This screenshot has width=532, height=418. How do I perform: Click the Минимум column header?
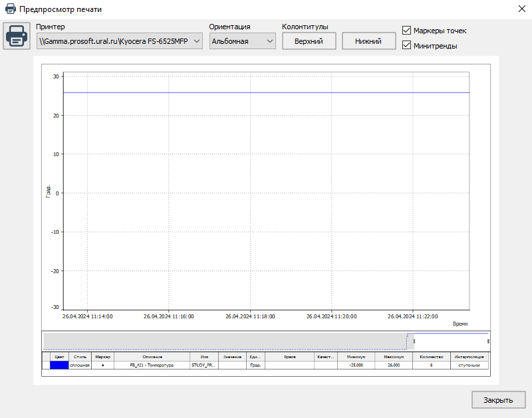pos(356,357)
